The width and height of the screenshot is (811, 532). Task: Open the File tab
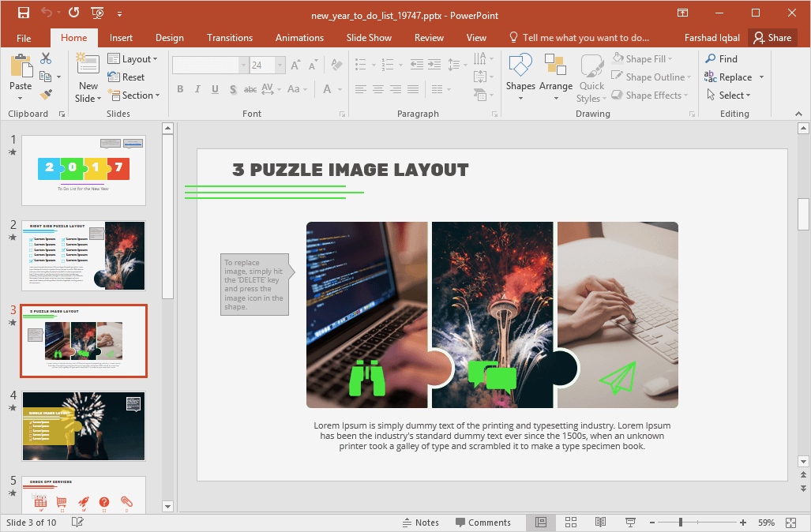pos(24,38)
